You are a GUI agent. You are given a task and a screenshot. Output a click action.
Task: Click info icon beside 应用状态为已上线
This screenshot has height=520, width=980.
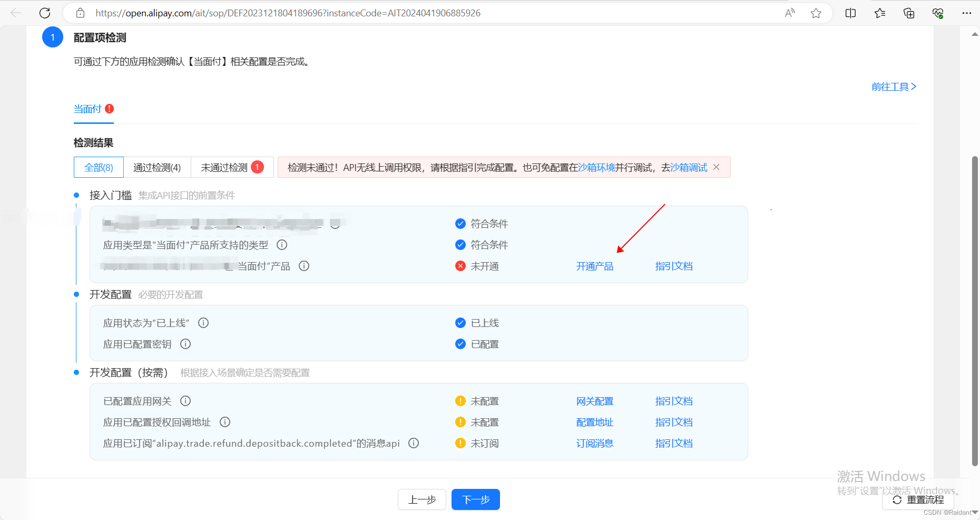[x=203, y=323]
